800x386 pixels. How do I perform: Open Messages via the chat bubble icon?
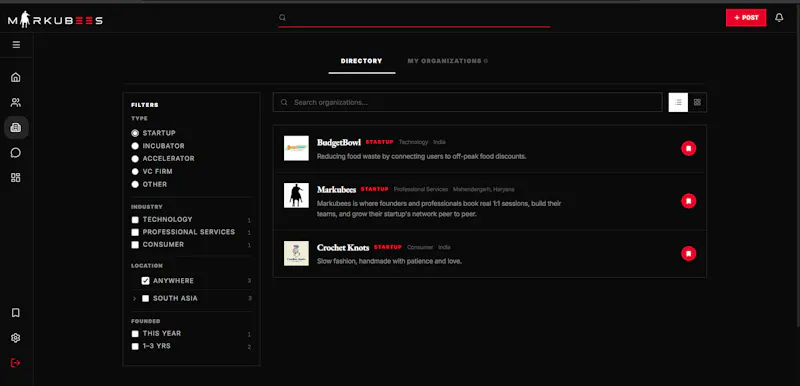pyautogui.click(x=16, y=152)
